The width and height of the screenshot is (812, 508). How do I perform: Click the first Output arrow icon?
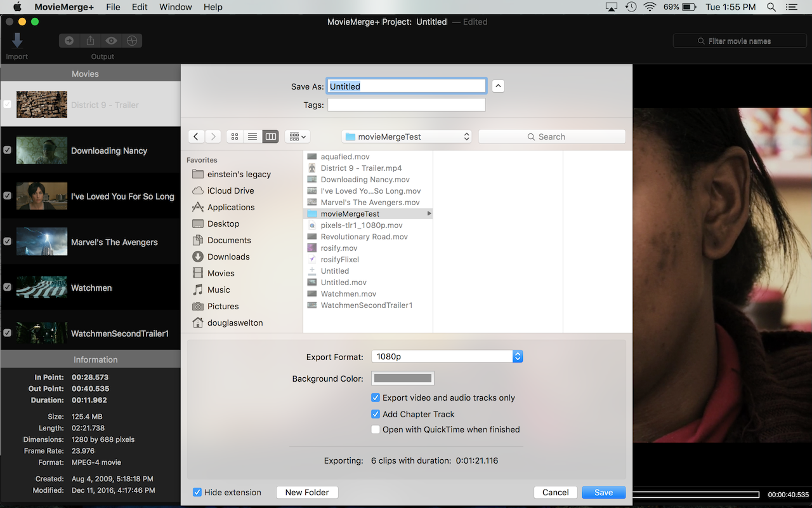click(69, 41)
